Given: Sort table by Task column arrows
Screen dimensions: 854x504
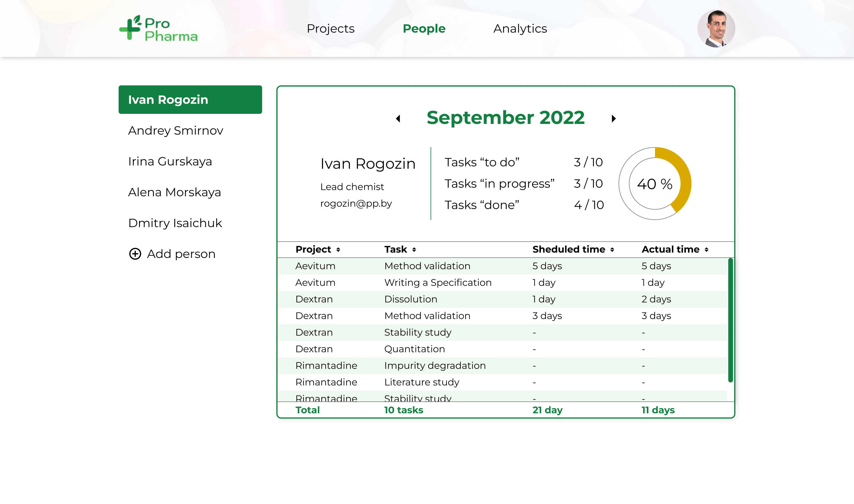Looking at the screenshot, I should click(414, 250).
